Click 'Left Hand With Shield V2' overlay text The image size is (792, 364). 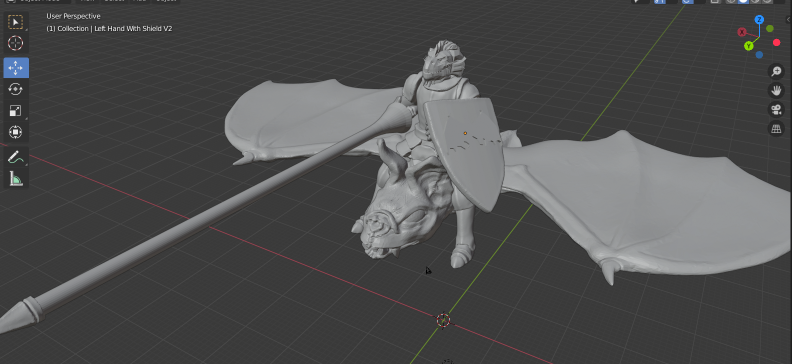pyautogui.click(x=133, y=29)
